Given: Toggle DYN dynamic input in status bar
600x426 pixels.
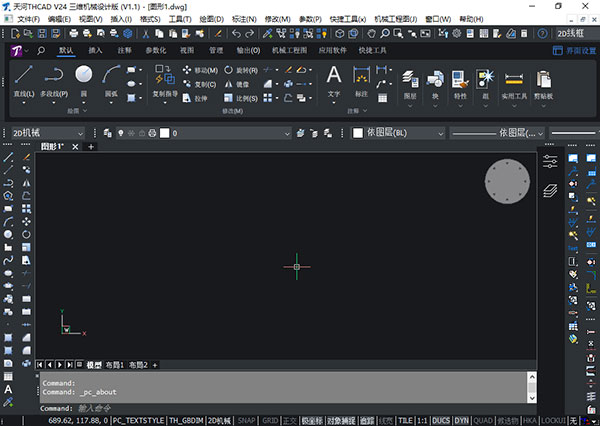Looking at the screenshot, I should tap(462, 420).
